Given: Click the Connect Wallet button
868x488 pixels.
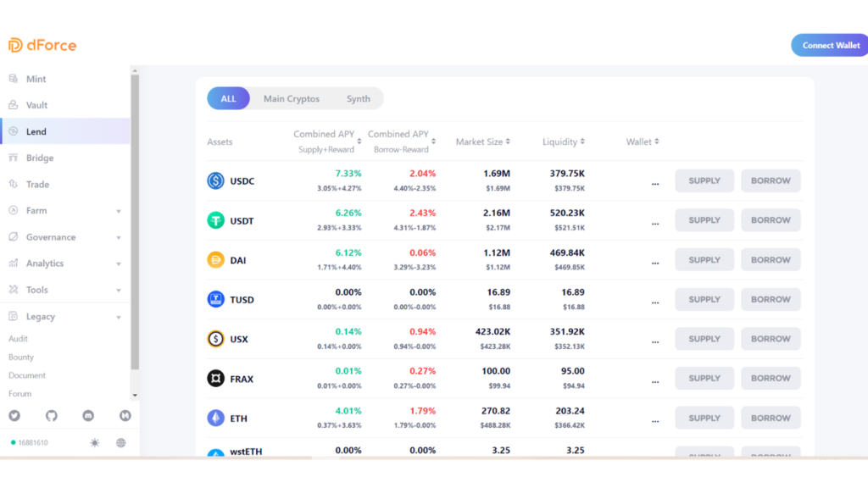Looking at the screenshot, I should [x=830, y=46].
